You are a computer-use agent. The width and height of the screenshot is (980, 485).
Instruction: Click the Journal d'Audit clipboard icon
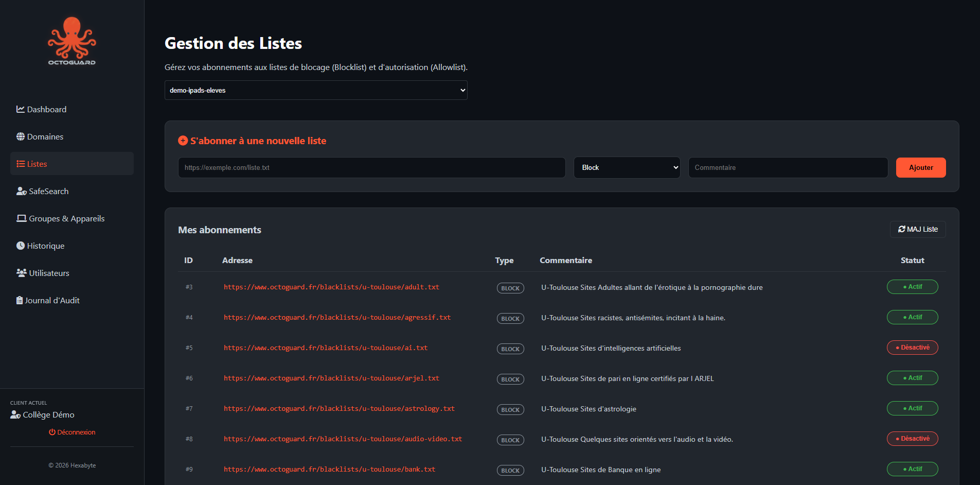tap(20, 300)
